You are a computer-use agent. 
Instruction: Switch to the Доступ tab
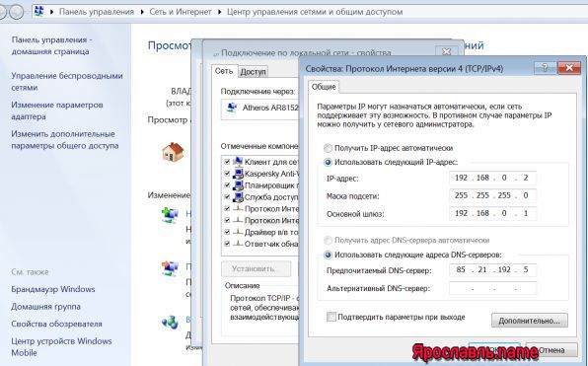254,72
